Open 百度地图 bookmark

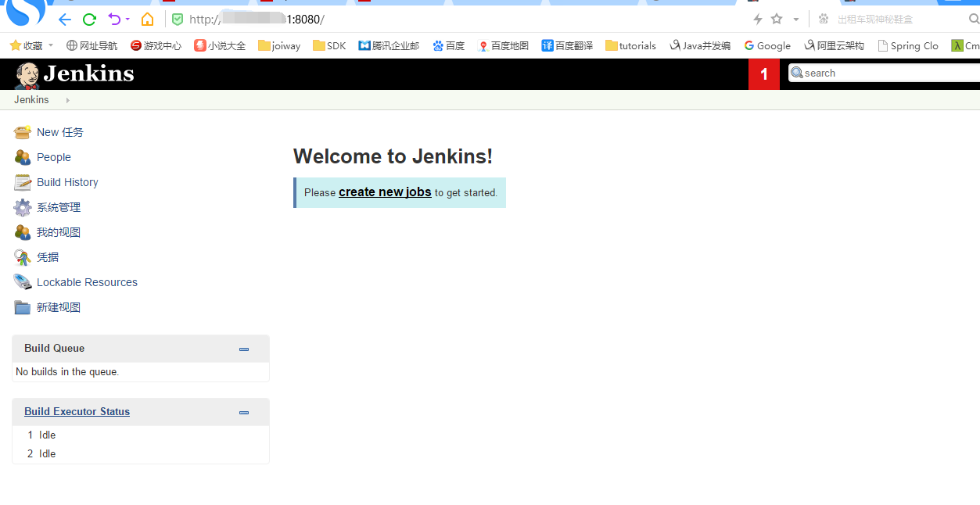[504, 45]
